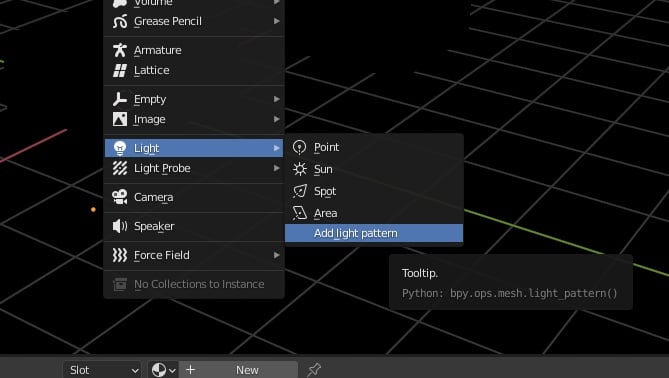The image size is (669, 378).
Task: Choose Add light pattern entry
Action: pyautogui.click(x=374, y=233)
